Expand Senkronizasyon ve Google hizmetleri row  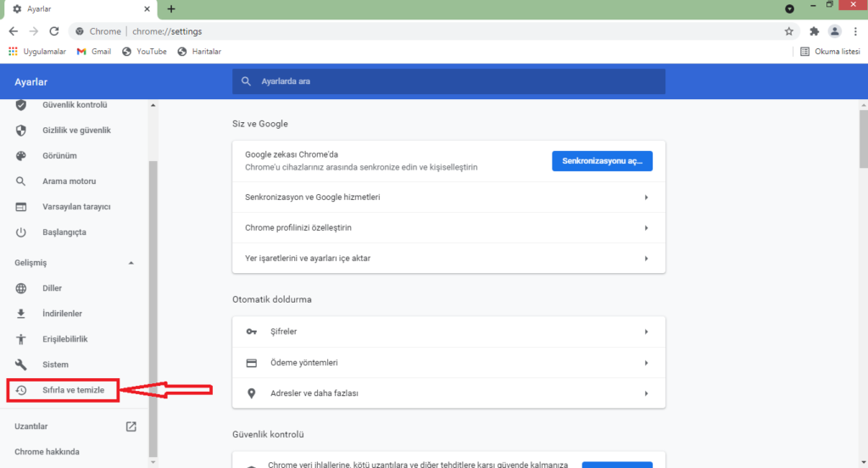point(448,197)
